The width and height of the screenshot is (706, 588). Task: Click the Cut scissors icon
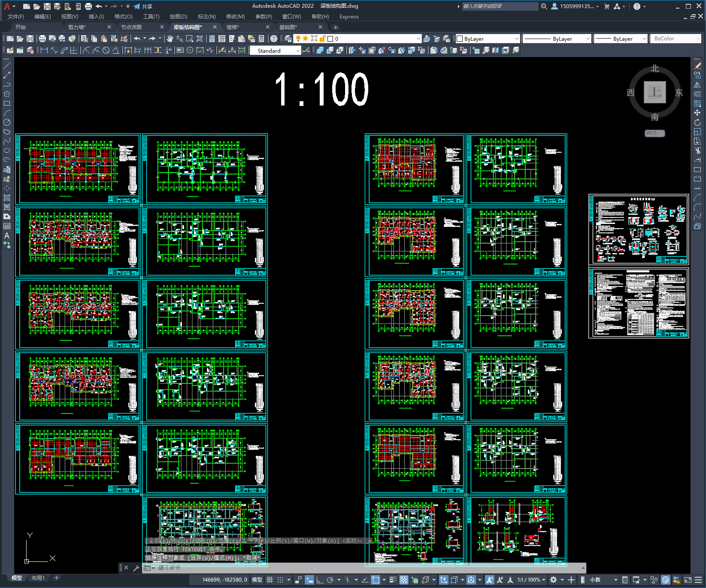[x=85, y=39]
